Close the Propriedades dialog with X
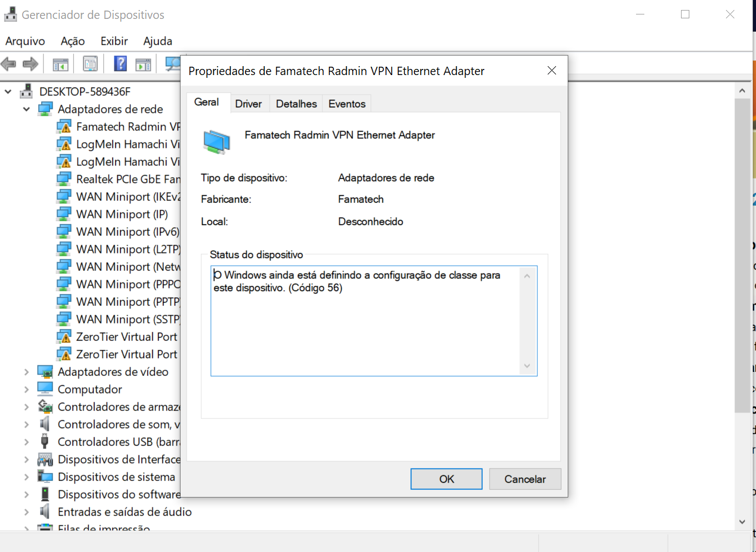This screenshot has height=552, width=756. click(x=552, y=71)
